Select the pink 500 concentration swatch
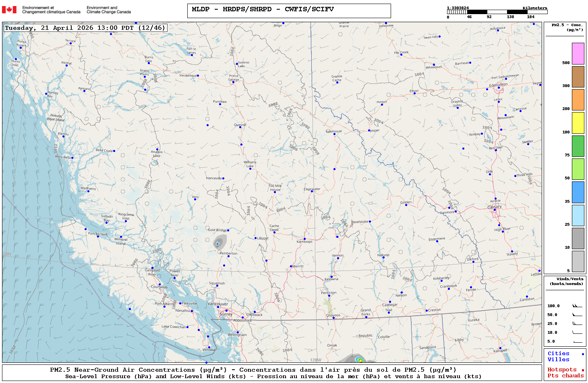The width and height of the screenshot is (588, 383). click(578, 54)
